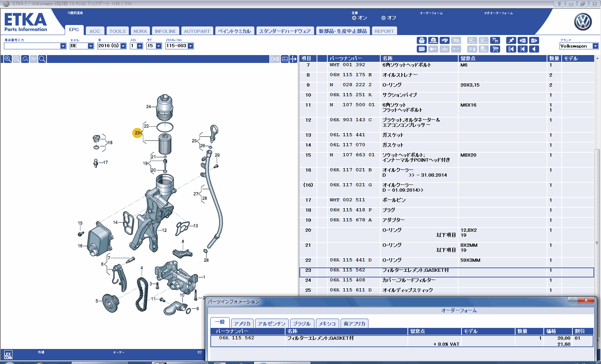Open the subgroup dropdown showing 15
The width and height of the screenshot is (601, 364).
tap(159, 46)
